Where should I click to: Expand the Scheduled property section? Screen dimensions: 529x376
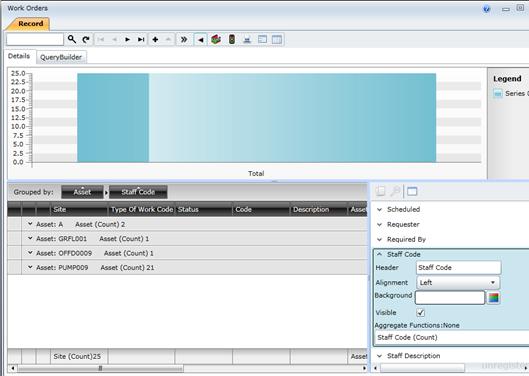380,209
